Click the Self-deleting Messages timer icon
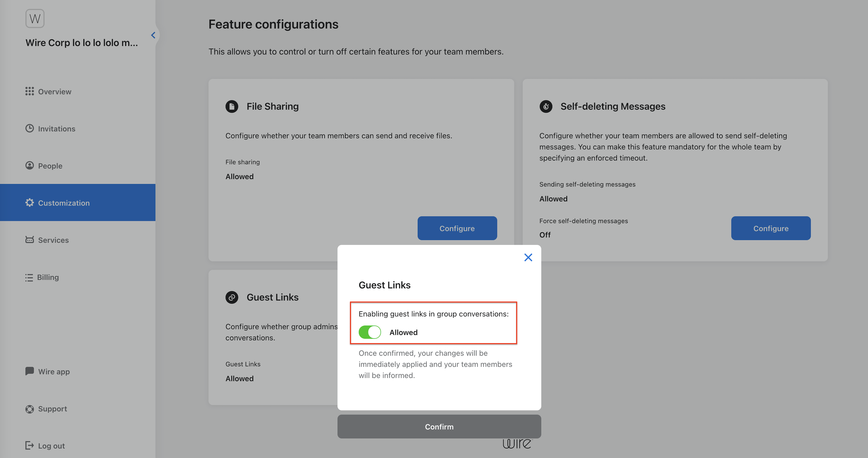868x458 pixels. 546,106
